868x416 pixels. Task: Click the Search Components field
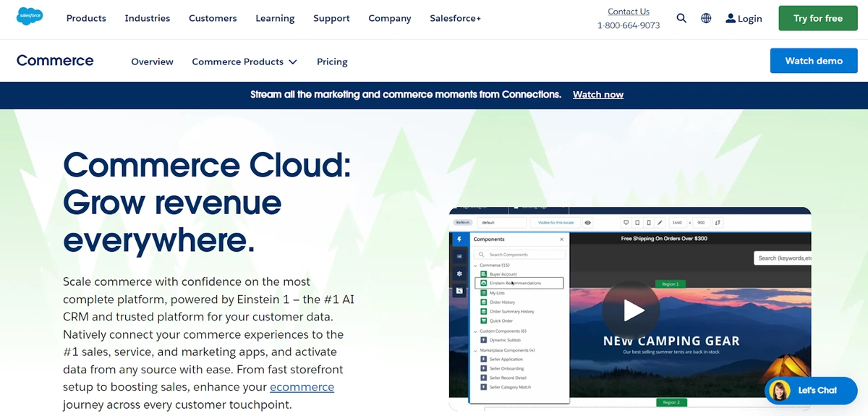[x=520, y=255]
